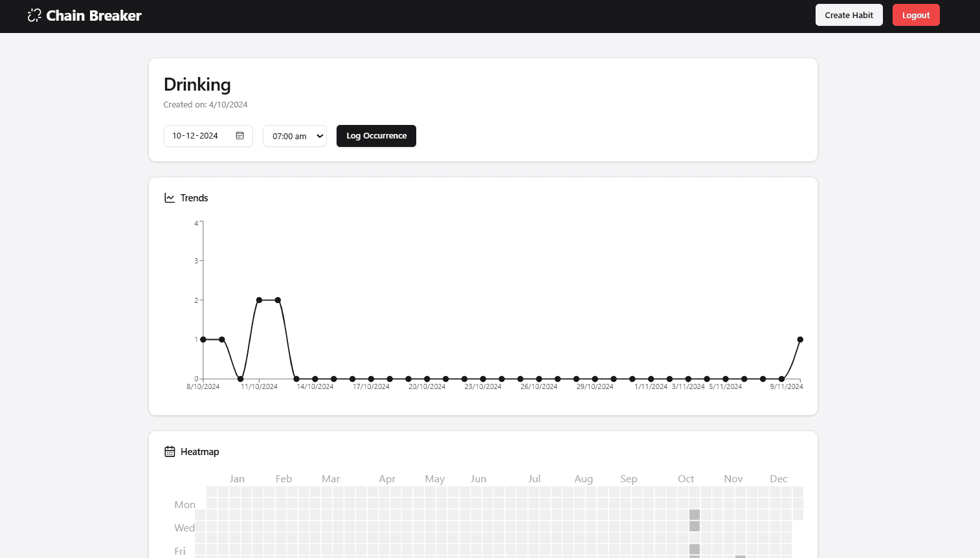Expand the dropdown arrow next to 07:00 am
Viewport: 980px width, 558px height.
(319, 136)
